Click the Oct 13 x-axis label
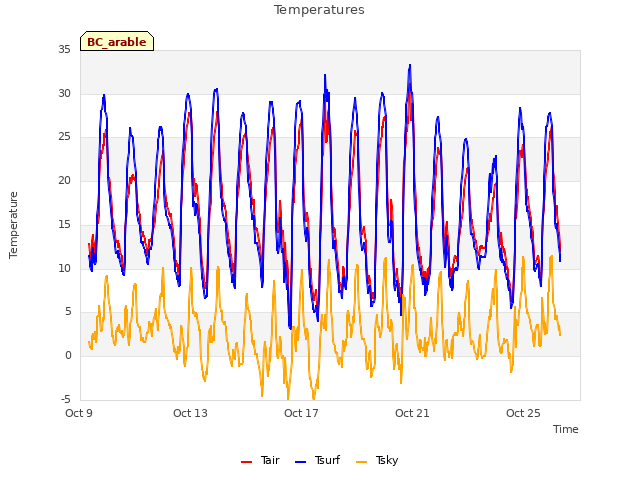 click(190, 413)
